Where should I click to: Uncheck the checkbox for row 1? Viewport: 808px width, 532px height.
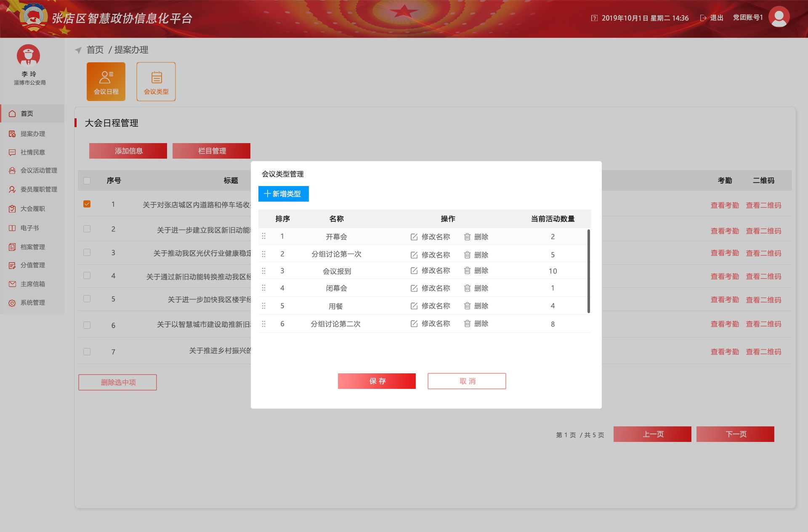click(87, 204)
